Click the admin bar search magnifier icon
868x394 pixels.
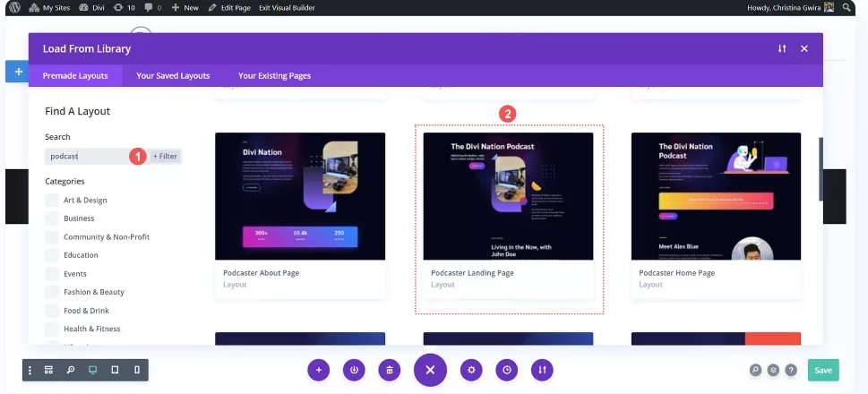pos(847,8)
